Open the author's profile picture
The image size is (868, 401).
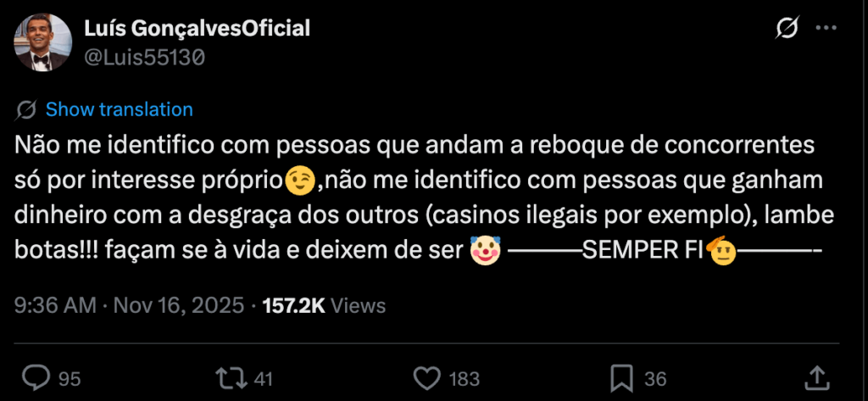[x=42, y=42]
